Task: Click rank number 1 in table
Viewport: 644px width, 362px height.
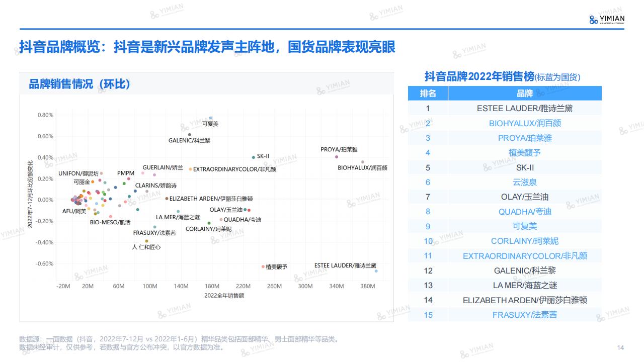Action: (x=428, y=108)
